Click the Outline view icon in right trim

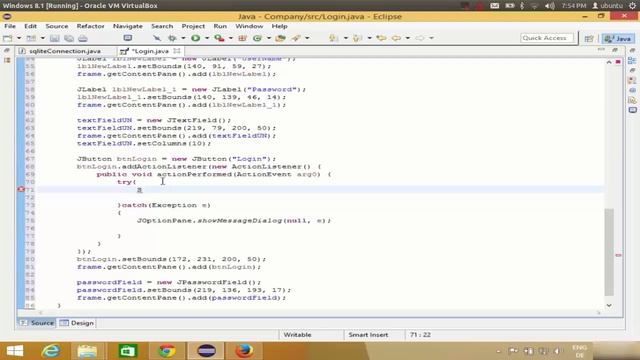[x=632, y=61]
